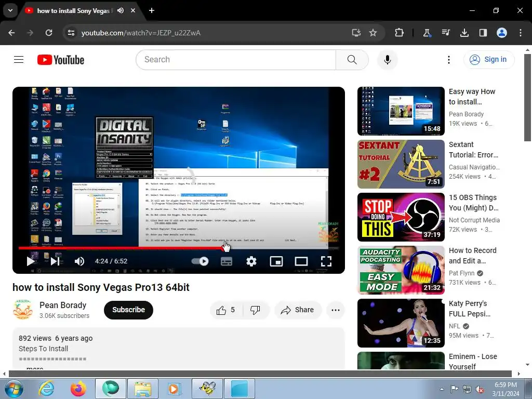Mute the video player volume
532x399 pixels.
[79, 261]
